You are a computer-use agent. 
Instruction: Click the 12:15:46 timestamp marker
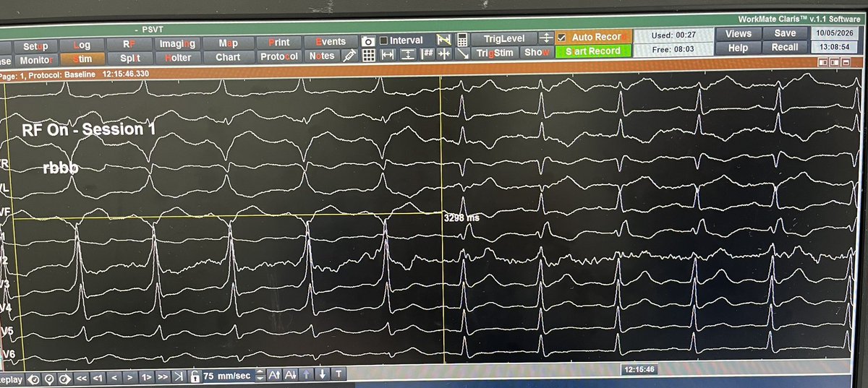[x=640, y=369]
